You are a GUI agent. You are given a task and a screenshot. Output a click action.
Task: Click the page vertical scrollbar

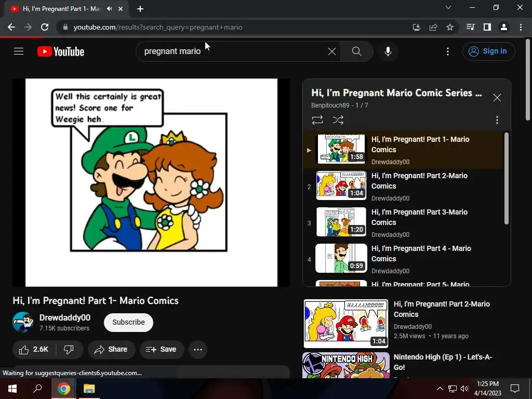click(528, 79)
